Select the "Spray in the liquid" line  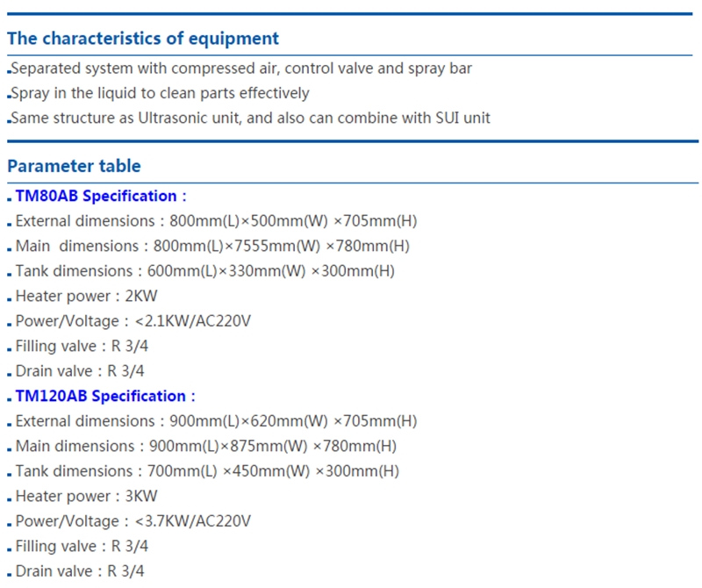(160, 93)
